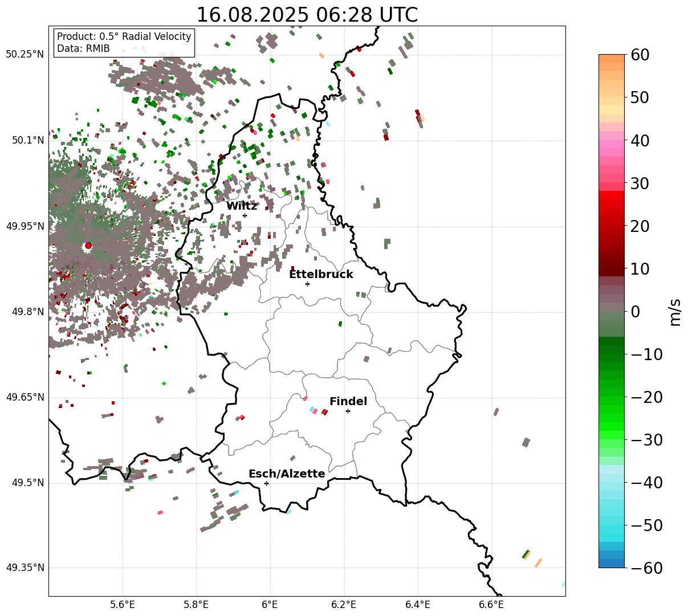Click the 49.95°N latitude tick label
688x616 pixels.
coord(25,226)
